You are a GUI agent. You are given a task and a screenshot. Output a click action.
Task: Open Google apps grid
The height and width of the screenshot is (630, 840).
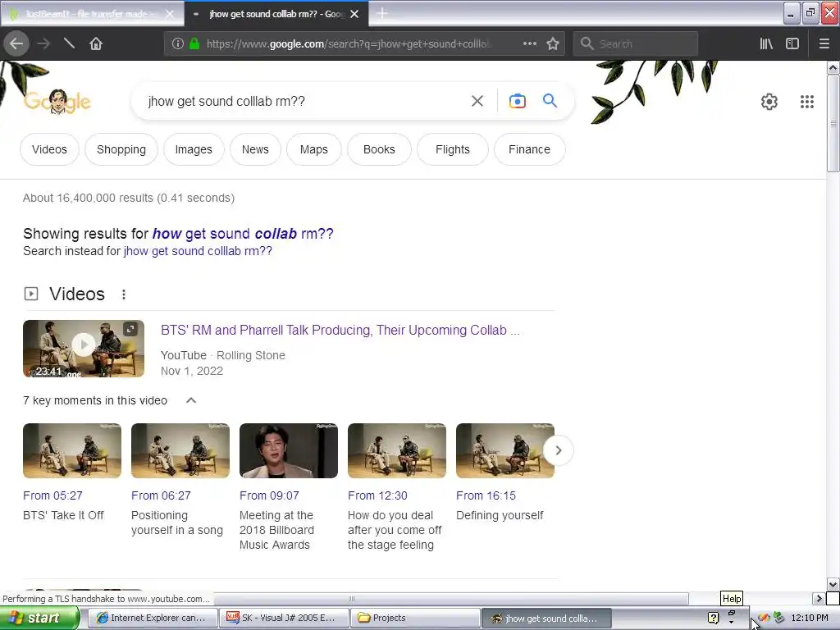coord(807,101)
